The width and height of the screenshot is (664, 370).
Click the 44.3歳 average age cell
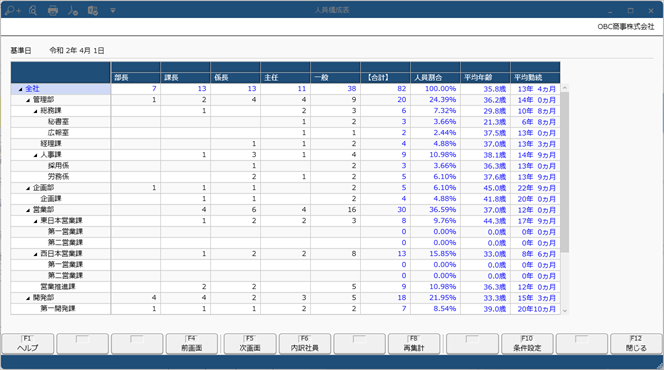tap(485, 221)
